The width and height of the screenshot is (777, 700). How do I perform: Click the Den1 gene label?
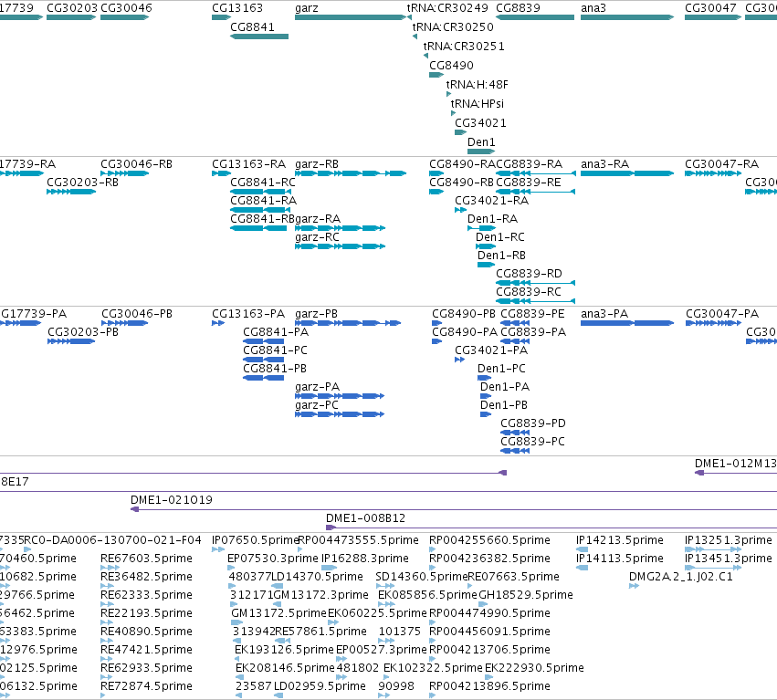tap(480, 142)
